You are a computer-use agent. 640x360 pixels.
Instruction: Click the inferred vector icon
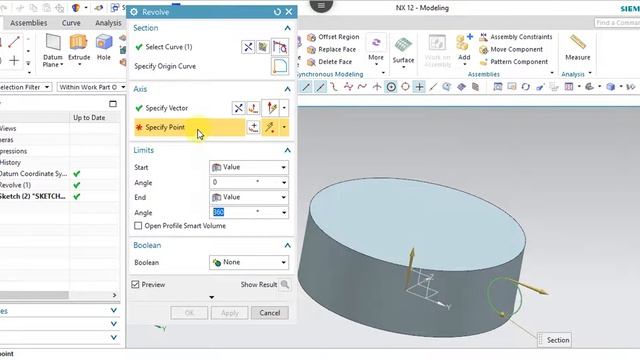(x=271, y=108)
